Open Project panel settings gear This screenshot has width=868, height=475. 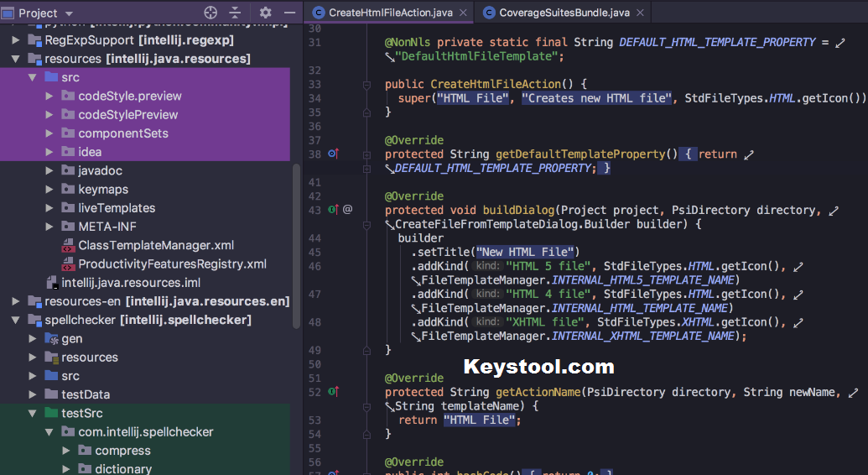266,13
